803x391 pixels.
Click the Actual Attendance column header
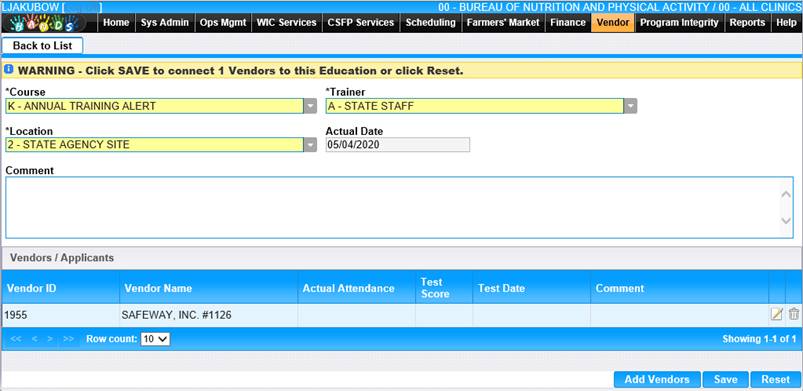pos(356,288)
